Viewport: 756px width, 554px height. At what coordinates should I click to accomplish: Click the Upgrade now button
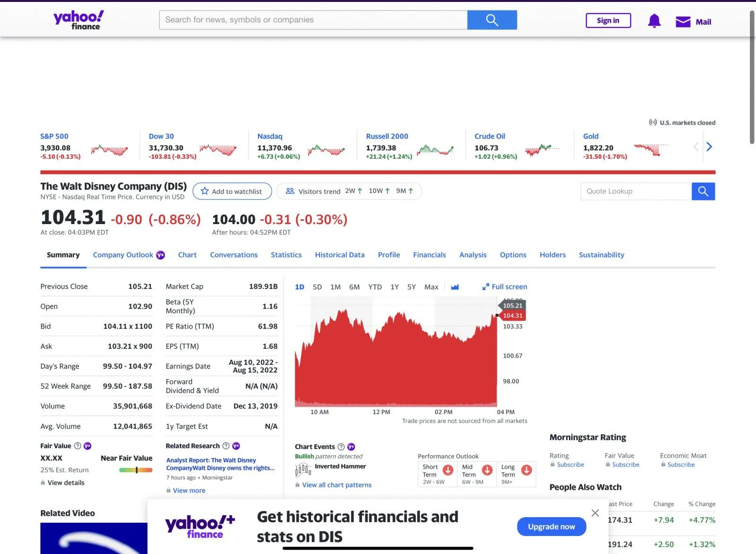[551, 527]
